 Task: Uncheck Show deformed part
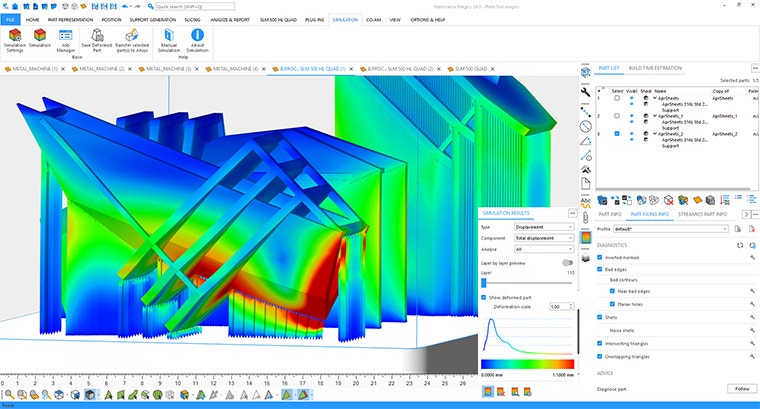click(483, 297)
